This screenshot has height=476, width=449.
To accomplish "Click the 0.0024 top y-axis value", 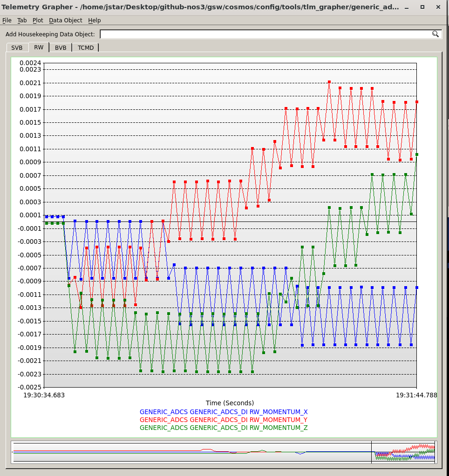I will [x=30, y=63].
